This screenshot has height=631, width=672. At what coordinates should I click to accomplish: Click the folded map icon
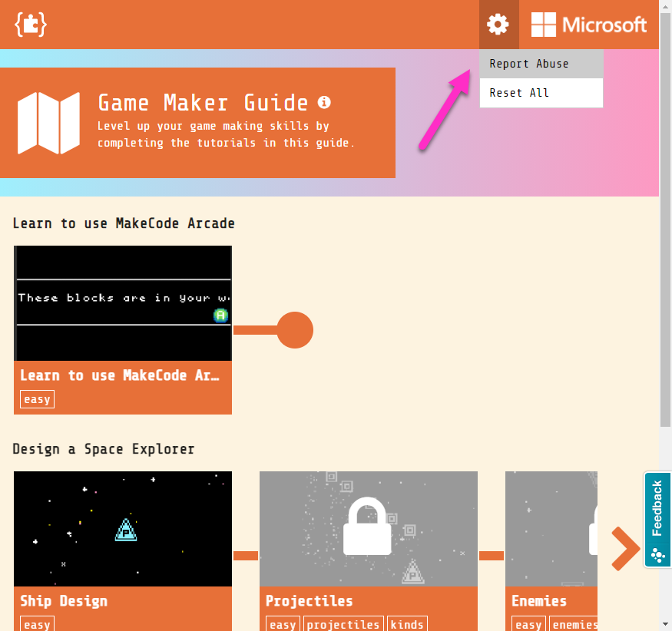coord(48,123)
